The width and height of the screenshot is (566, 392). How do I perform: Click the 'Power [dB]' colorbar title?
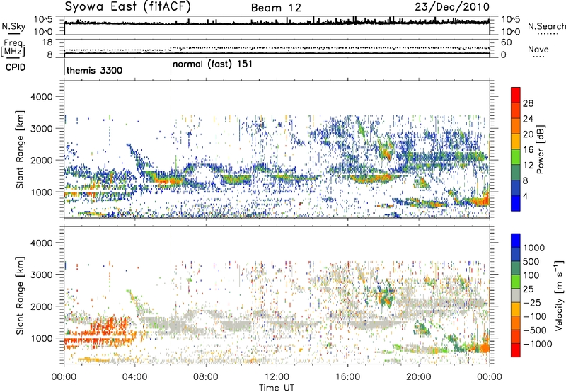coord(541,149)
